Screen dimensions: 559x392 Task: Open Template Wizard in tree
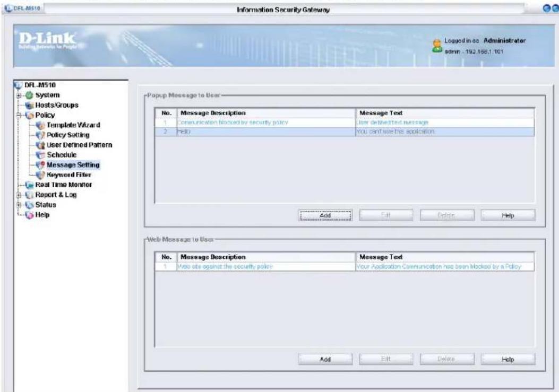(73, 125)
